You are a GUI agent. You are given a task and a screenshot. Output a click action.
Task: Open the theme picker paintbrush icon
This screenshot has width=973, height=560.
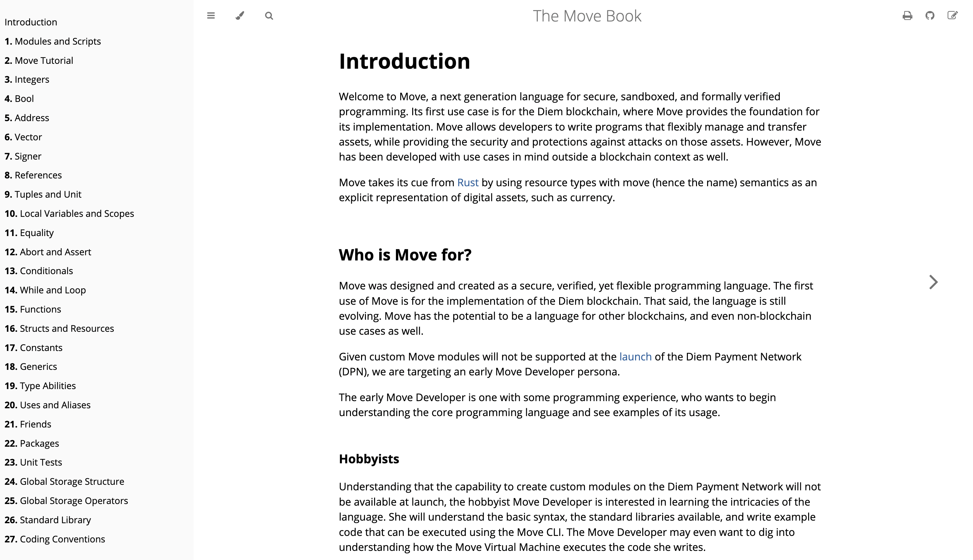click(x=240, y=16)
